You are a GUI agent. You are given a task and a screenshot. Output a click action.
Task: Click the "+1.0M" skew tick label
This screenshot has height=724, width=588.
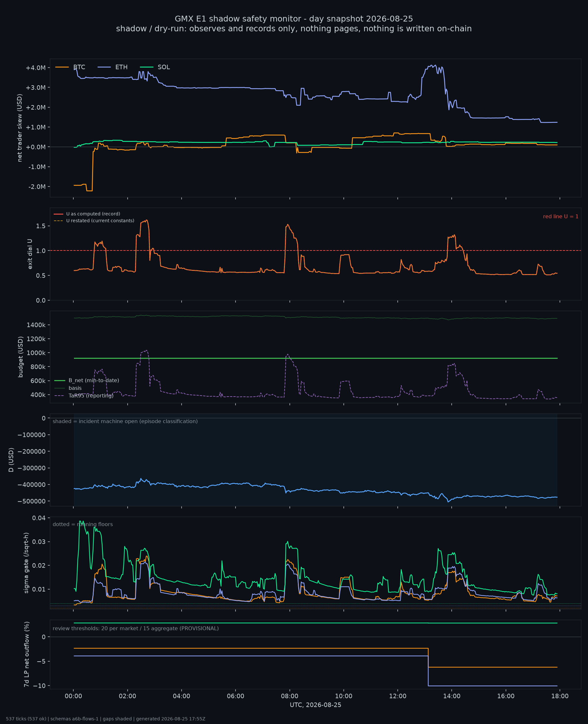(36, 127)
